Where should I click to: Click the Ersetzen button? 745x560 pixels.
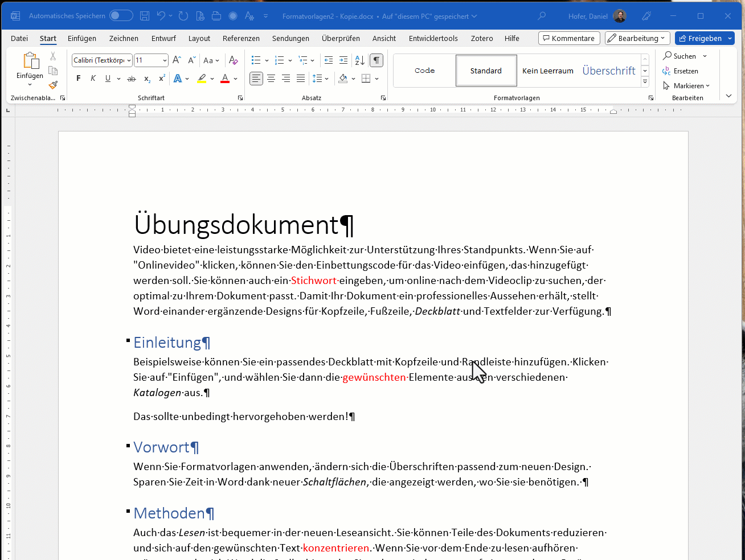pyautogui.click(x=681, y=71)
